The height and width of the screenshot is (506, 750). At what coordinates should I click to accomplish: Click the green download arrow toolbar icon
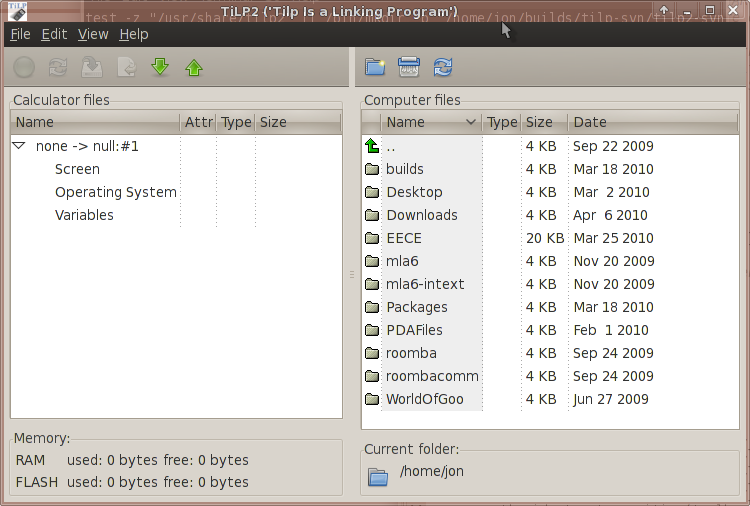160,67
